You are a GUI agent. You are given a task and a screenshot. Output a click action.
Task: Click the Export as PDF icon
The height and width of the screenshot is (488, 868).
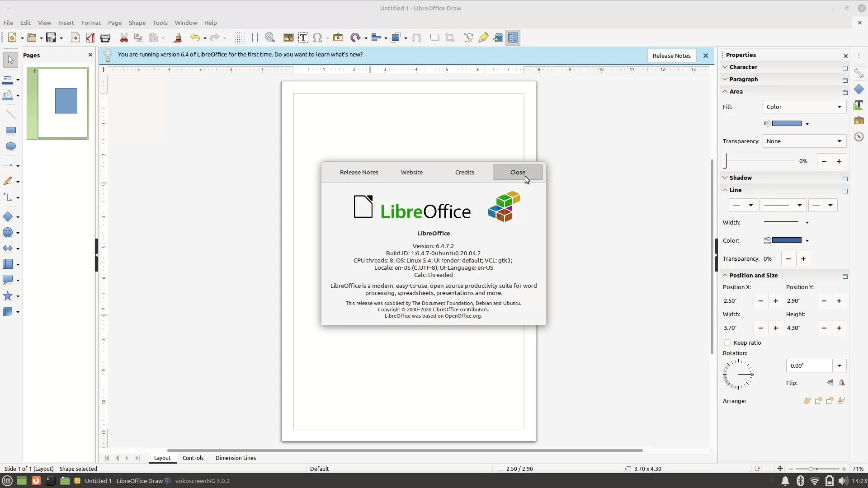pyautogui.click(x=90, y=38)
